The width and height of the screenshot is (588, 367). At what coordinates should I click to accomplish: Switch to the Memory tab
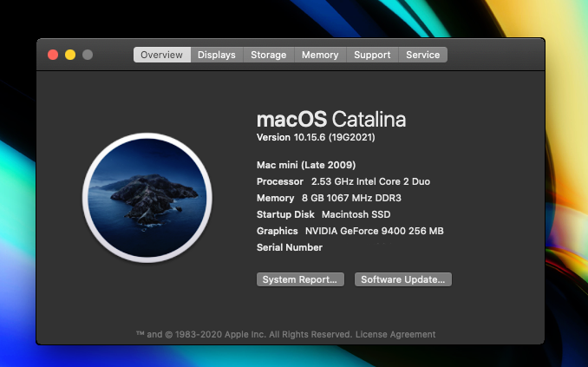click(x=320, y=55)
